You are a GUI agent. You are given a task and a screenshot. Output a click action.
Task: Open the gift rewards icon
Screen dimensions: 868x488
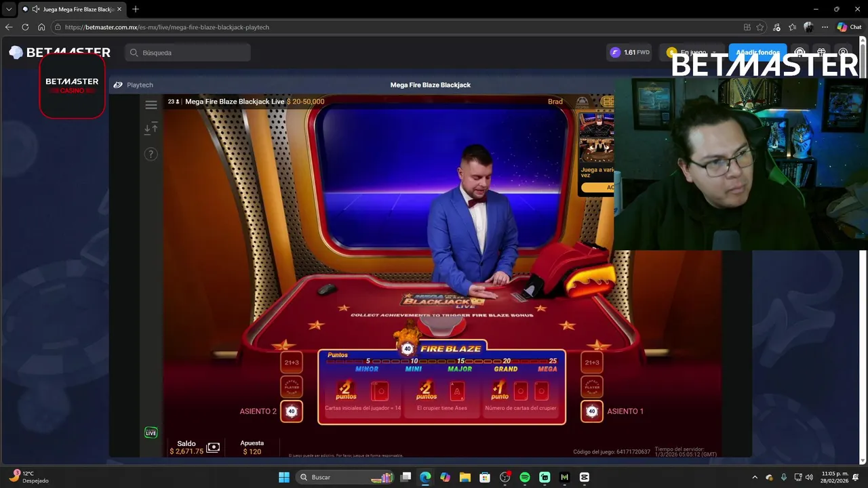point(821,52)
